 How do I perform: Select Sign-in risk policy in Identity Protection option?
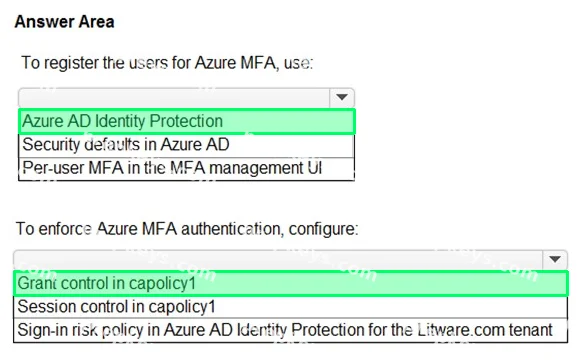(x=291, y=330)
